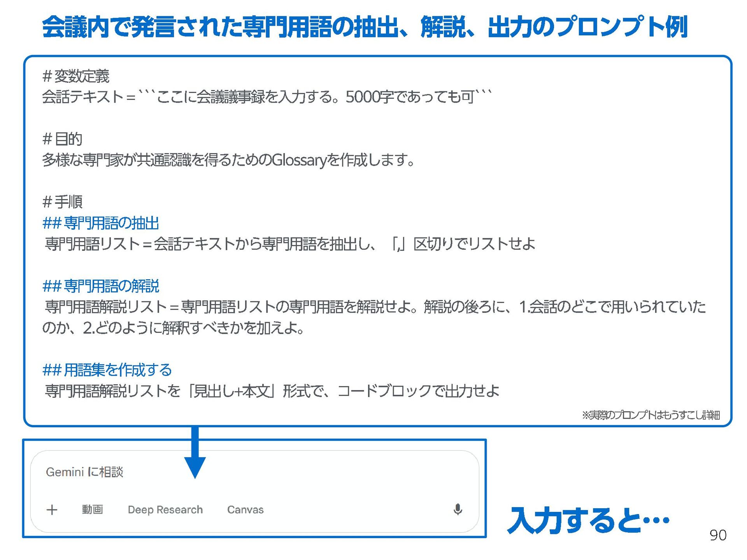This screenshot has height=560, width=747.
Task: Select the Deep Research option
Action: click(x=165, y=509)
